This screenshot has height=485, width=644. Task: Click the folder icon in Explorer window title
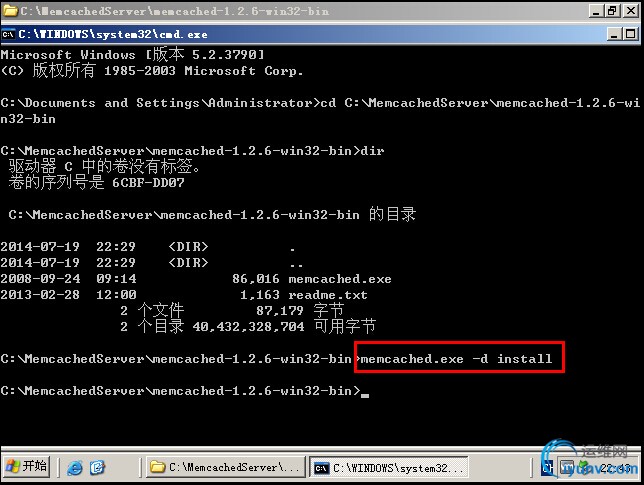point(10,11)
